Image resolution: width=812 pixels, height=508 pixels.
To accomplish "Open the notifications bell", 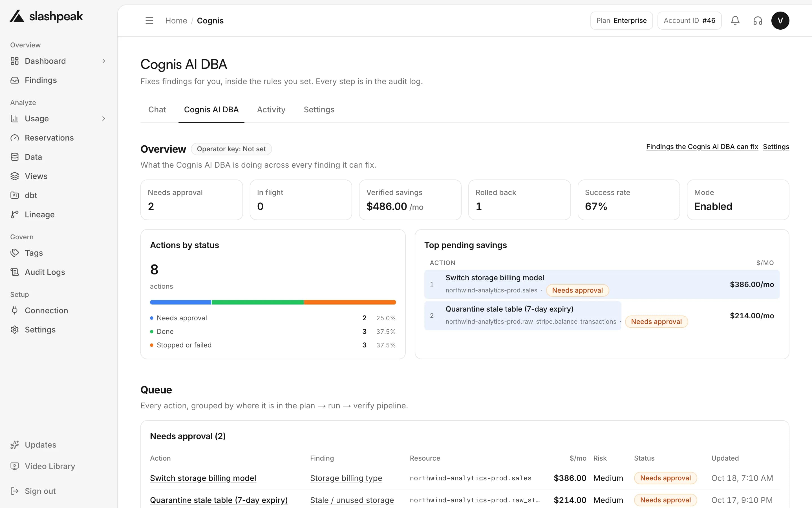I will click(x=735, y=21).
